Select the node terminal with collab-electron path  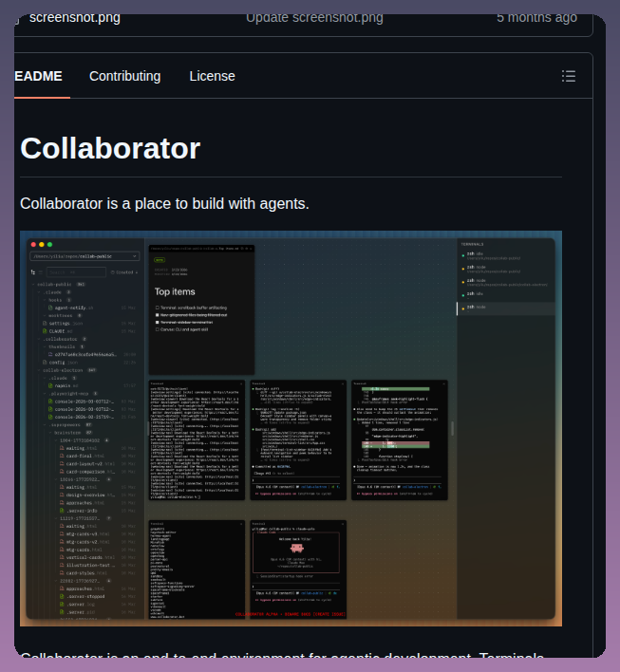pos(506,283)
